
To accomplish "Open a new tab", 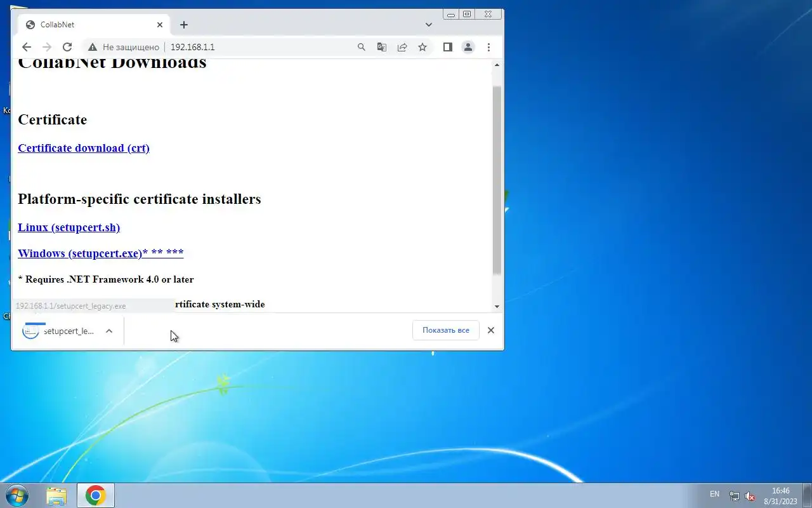I will click(x=184, y=25).
